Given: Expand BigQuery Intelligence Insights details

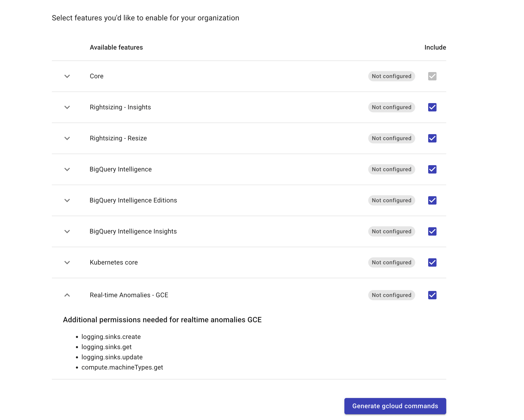Looking at the screenshot, I should 67,231.
